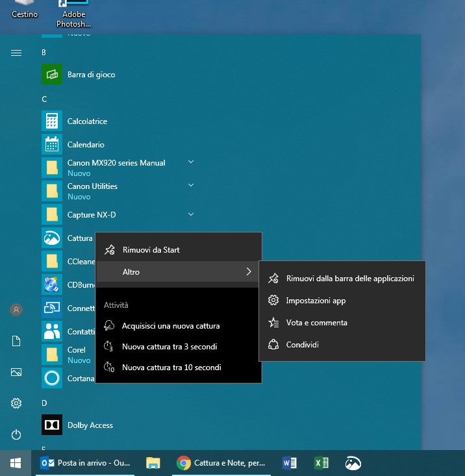The image size is (465, 476).
Task: Expand the Start hamburger menu
Action: (x=16, y=53)
